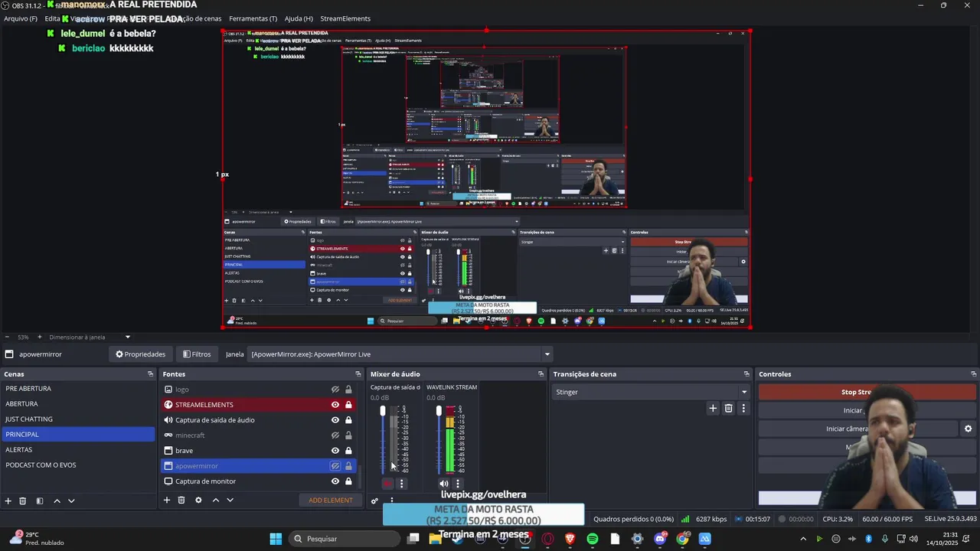
Task: Move scene down in Cenas toolbar
Action: [71, 500]
